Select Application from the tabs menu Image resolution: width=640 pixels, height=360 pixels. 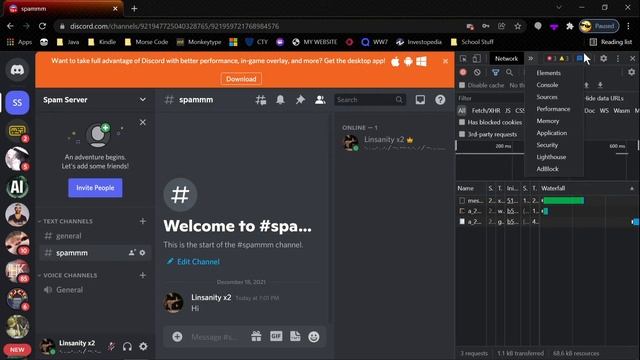(x=551, y=133)
